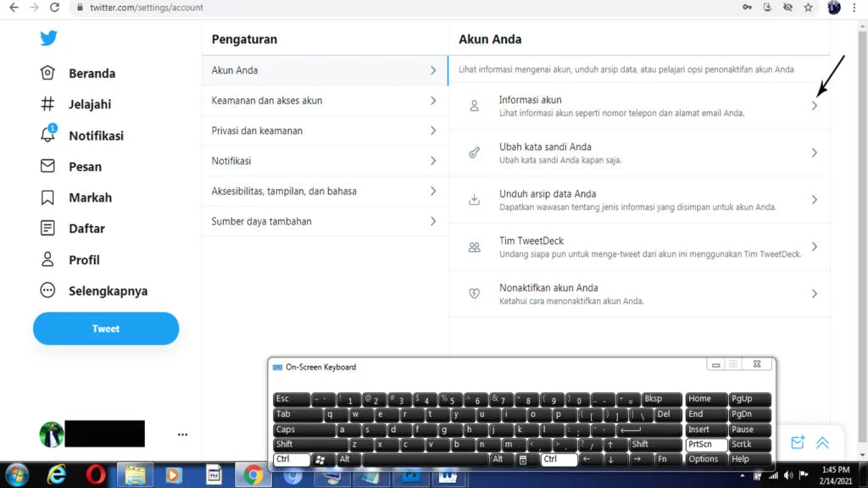868x488 pixels.
Task: Open saved passwords key icon in address bar
Action: point(748,7)
